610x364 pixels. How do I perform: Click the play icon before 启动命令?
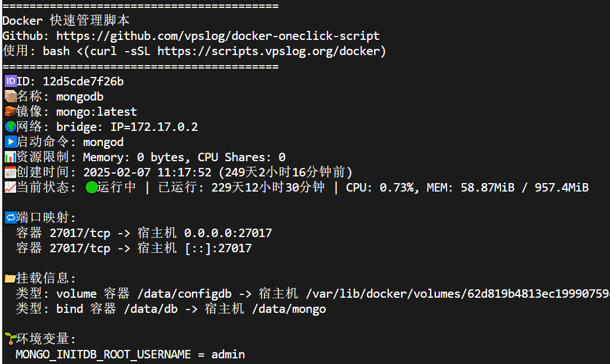click(10, 142)
